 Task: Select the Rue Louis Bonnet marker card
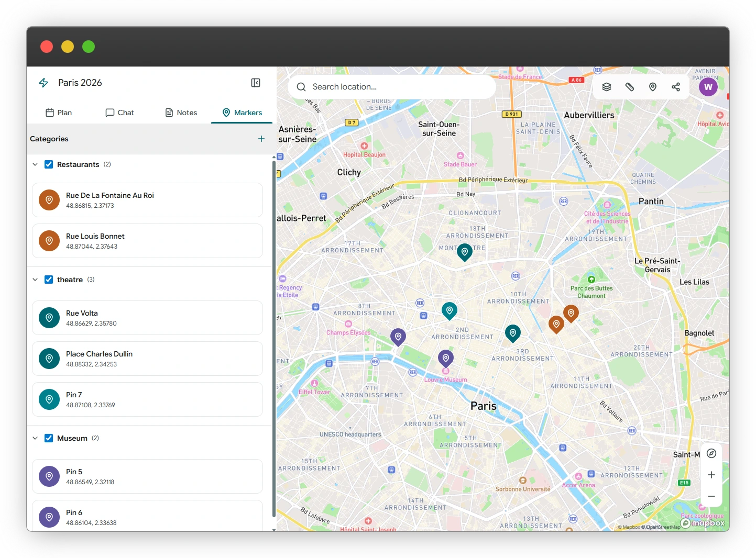click(147, 241)
